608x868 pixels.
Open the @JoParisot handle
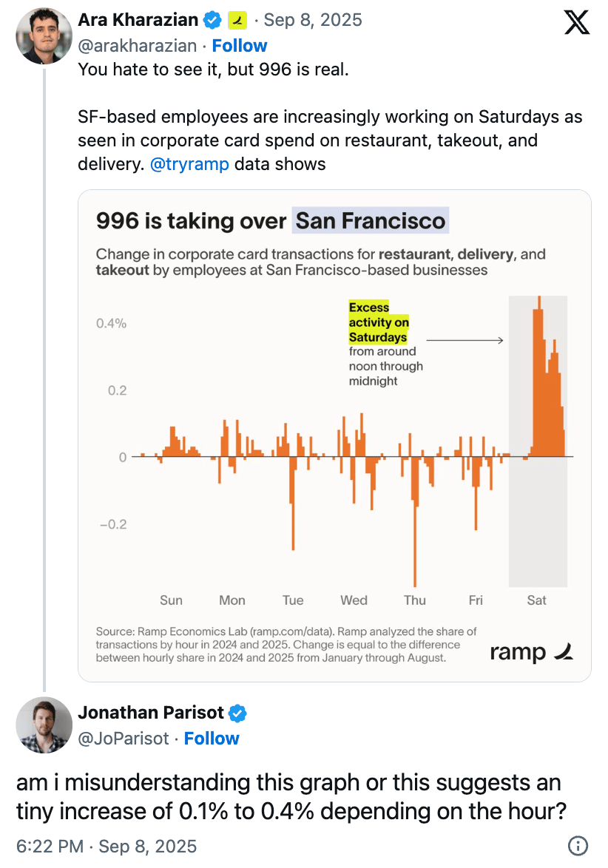point(124,739)
